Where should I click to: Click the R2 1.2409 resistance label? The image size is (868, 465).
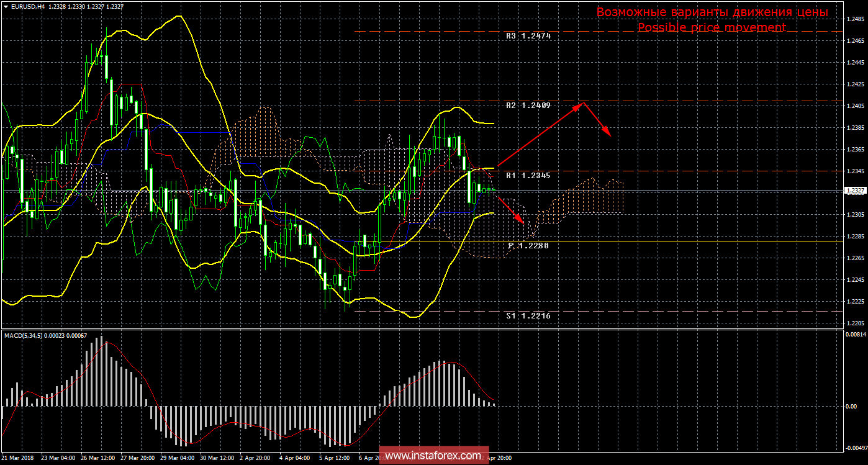[528, 106]
